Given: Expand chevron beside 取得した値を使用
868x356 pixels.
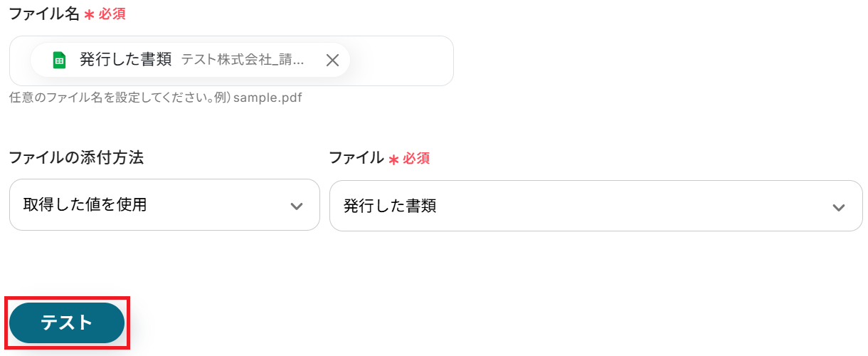Looking at the screenshot, I should click(297, 206).
